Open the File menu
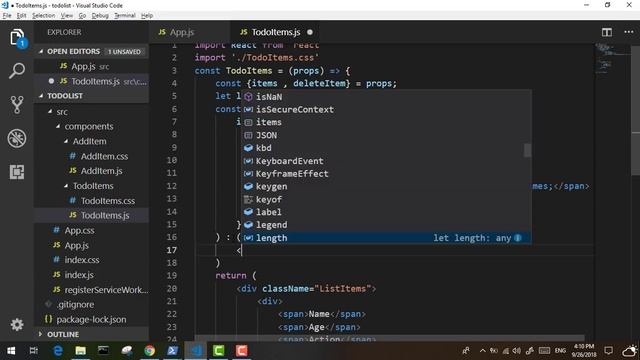The width and height of the screenshot is (640, 360). pos(7,16)
